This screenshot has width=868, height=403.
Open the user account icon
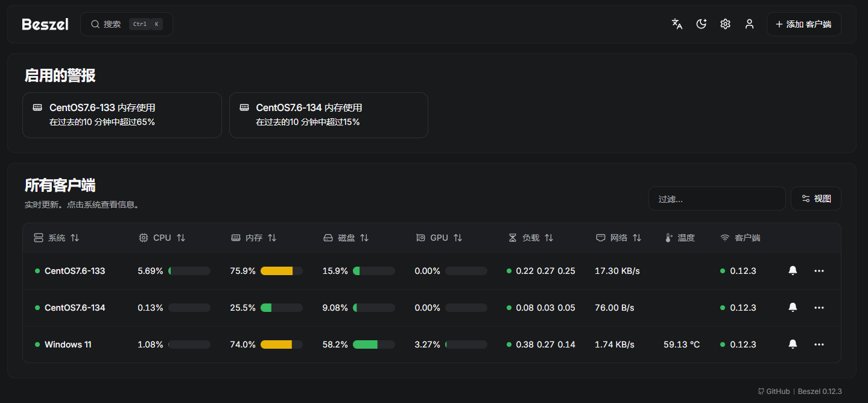(x=749, y=24)
